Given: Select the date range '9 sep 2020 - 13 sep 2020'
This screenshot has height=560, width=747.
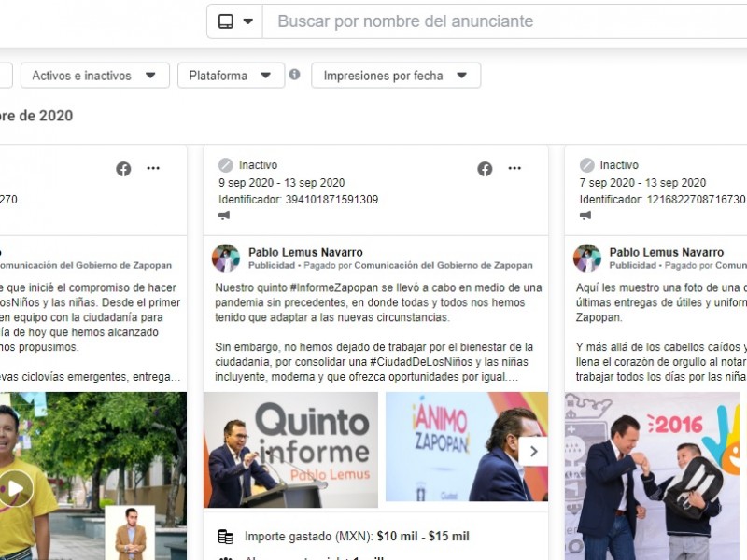Looking at the screenshot, I should click(x=282, y=183).
